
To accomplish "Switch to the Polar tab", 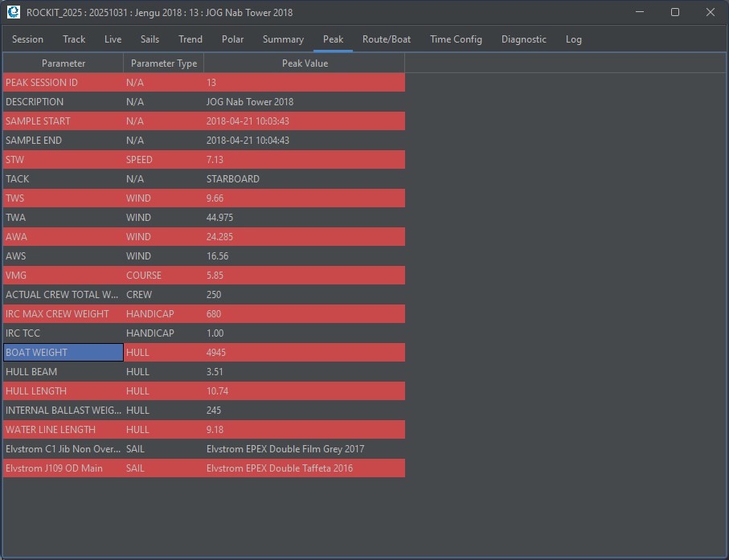I will click(x=233, y=39).
